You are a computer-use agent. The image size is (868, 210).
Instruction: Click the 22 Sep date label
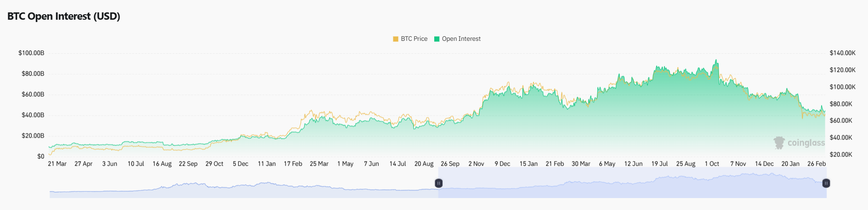click(188, 164)
